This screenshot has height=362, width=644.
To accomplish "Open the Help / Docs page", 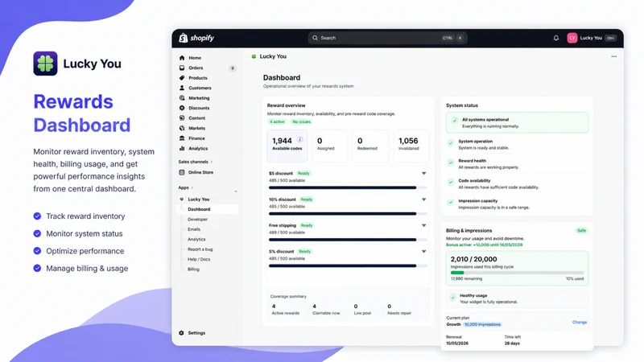I will tap(199, 259).
